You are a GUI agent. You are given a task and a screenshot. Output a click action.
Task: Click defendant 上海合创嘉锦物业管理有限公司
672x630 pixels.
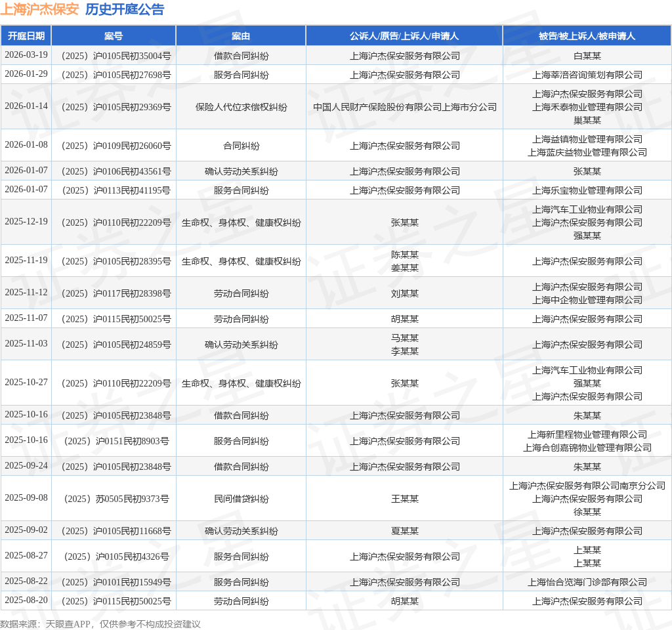click(x=587, y=448)
